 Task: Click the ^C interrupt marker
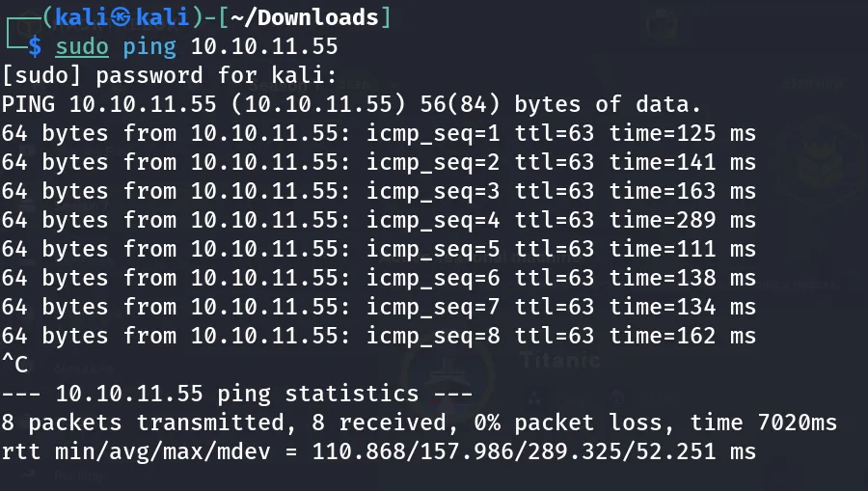14,365
